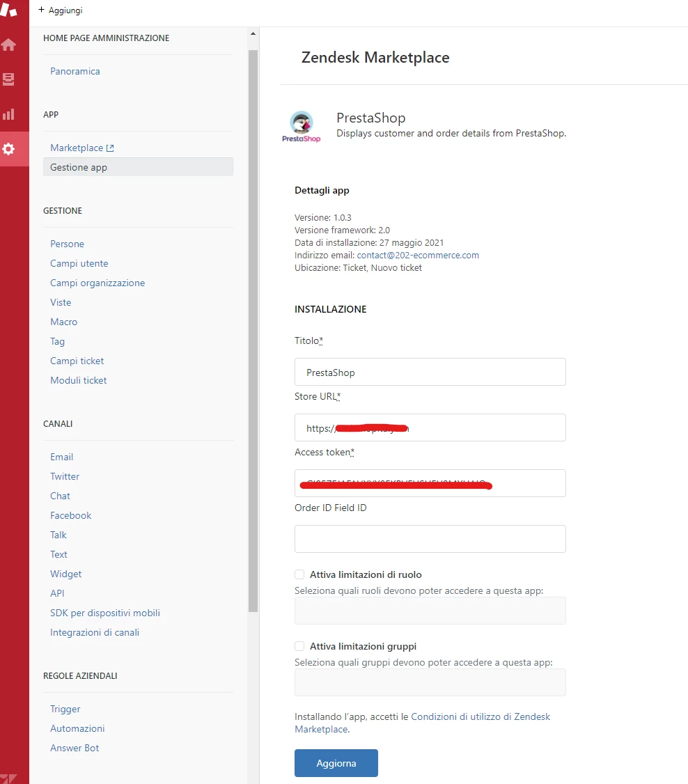The image size is (688, 784).
Task: Open the Home icon in red sidebar
Action: pyautogui.click(x=8, y=45)
